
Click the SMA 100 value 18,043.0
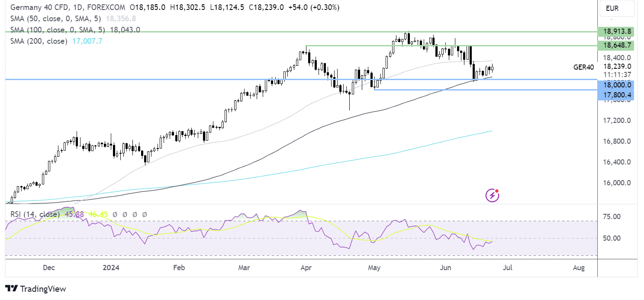point(125,30)
